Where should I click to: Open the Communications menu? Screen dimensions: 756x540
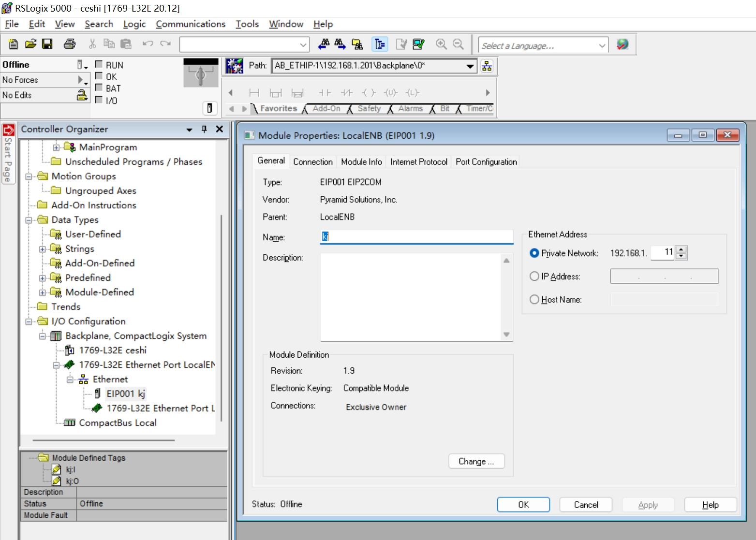point(191,24)
